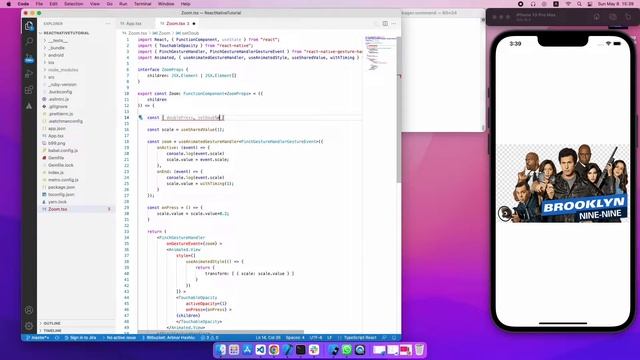Open editor more actions ellipsis
This screenshot has height=360, width=640.
[393, 24]
